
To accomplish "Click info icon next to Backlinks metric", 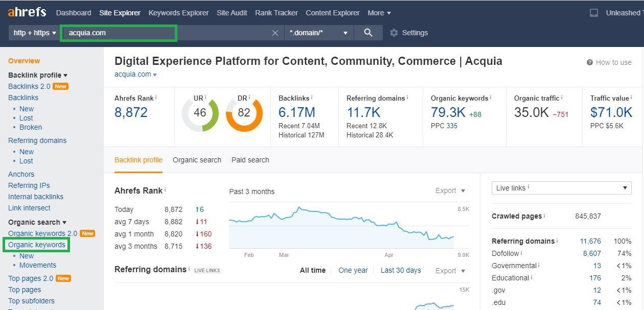I will pyautogui.click(x=312, y=98).
